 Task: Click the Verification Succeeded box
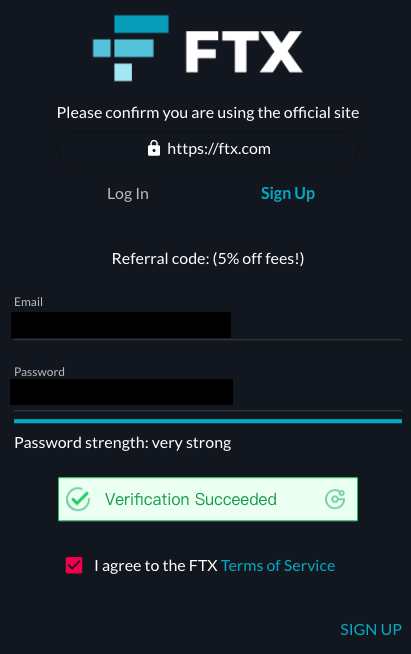208,499
